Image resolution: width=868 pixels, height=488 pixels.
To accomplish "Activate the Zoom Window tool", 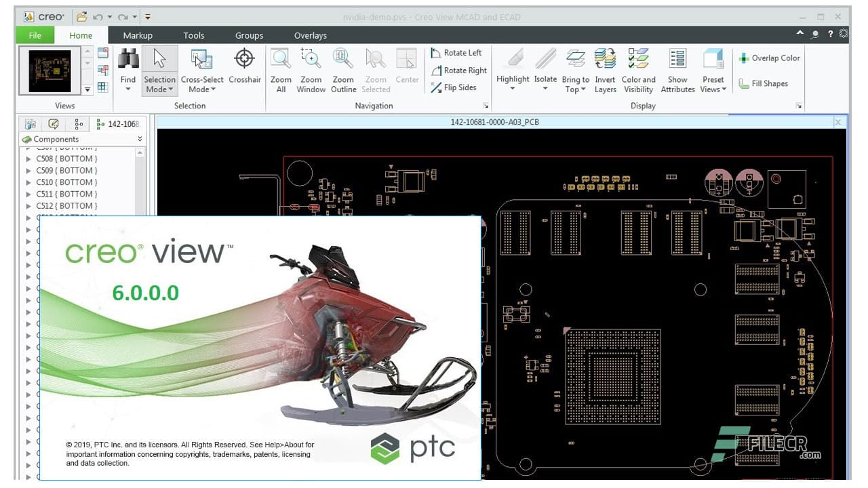I will (x=311, y=68).
